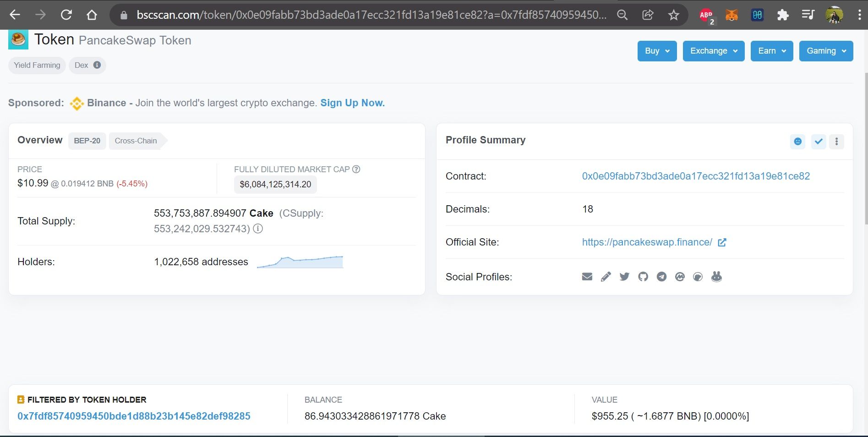
Task: Click the padlock site security icon
Action: [123, 15]
